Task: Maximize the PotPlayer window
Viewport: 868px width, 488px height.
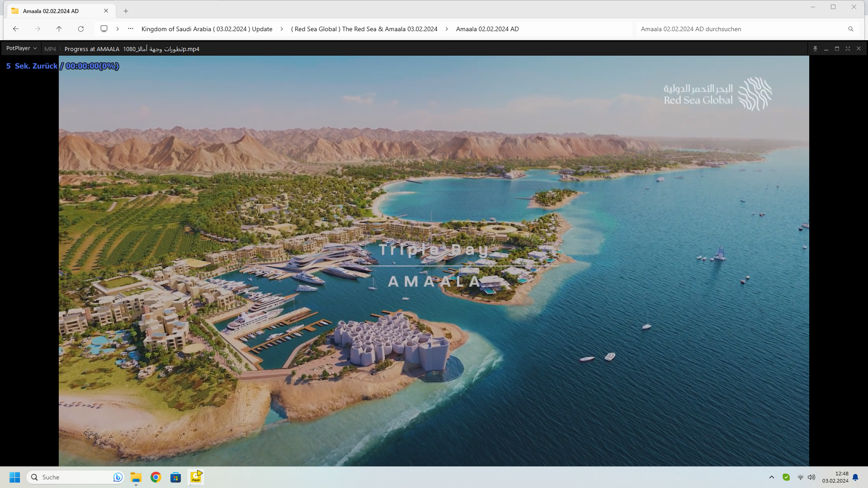Action: tap(837, 48)
